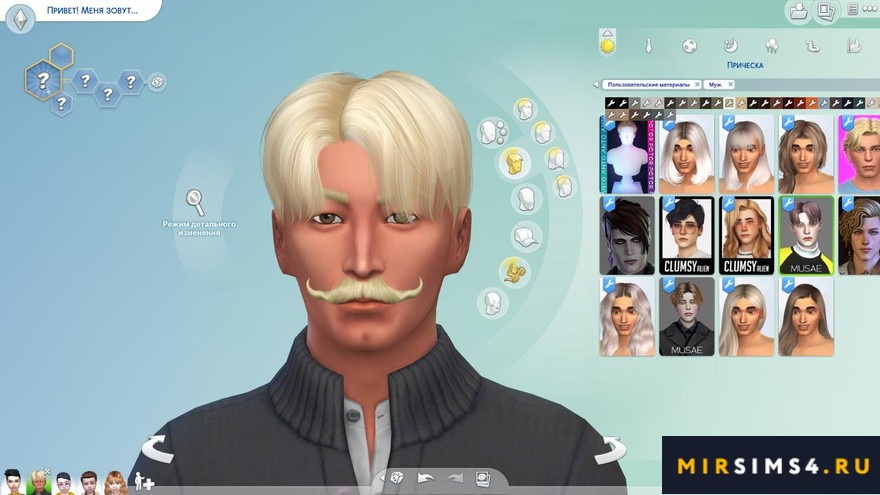Open the list icon at top right
The image size is (880, 495).
852,10
